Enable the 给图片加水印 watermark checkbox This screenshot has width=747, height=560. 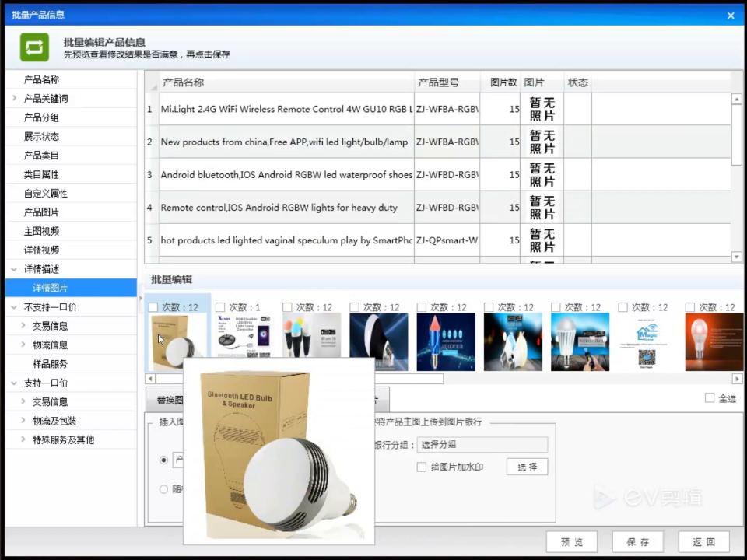coord(421,467)
